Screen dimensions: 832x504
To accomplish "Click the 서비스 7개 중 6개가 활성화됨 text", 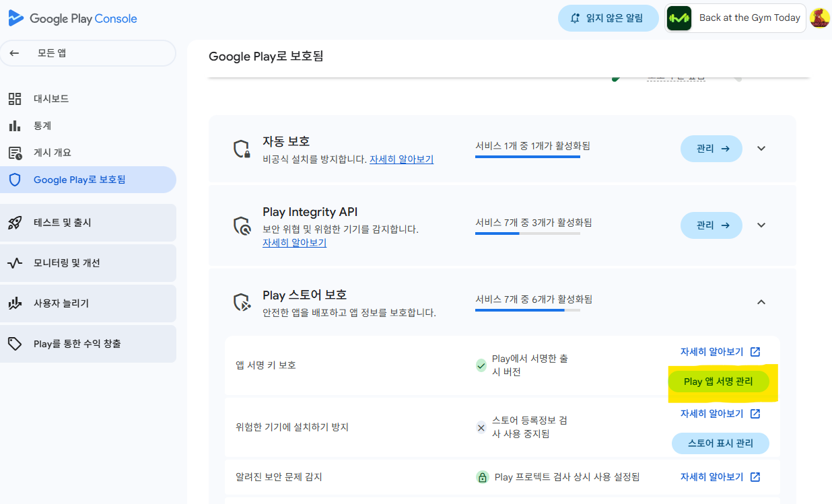I will point(534,299).
